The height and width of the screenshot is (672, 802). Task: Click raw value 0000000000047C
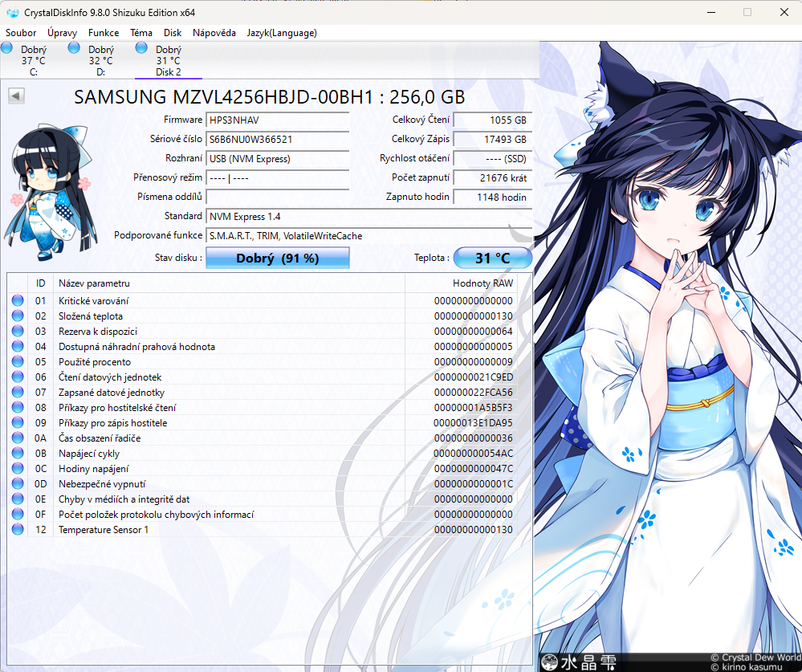pyautogui.click(x=473, y=468)
